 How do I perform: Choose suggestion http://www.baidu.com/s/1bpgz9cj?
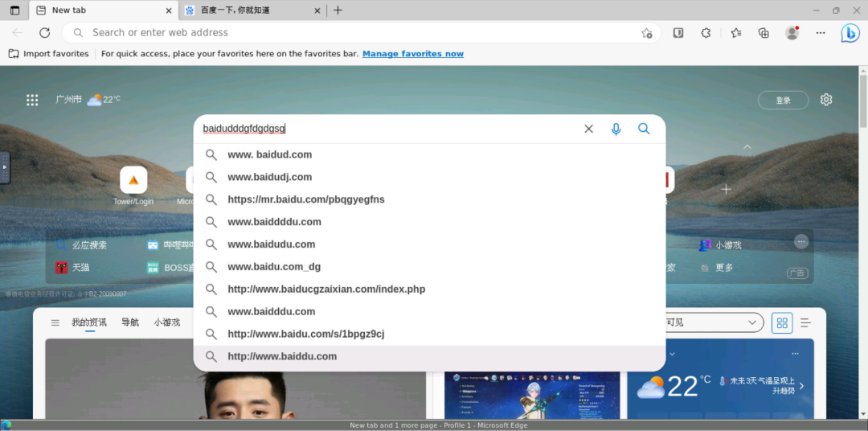point(429,334)
